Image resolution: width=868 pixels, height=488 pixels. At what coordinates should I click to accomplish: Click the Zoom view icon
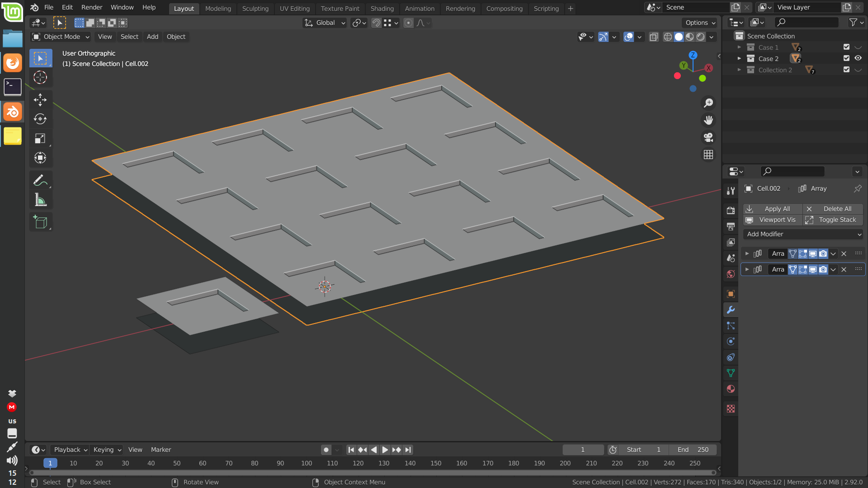708,103
